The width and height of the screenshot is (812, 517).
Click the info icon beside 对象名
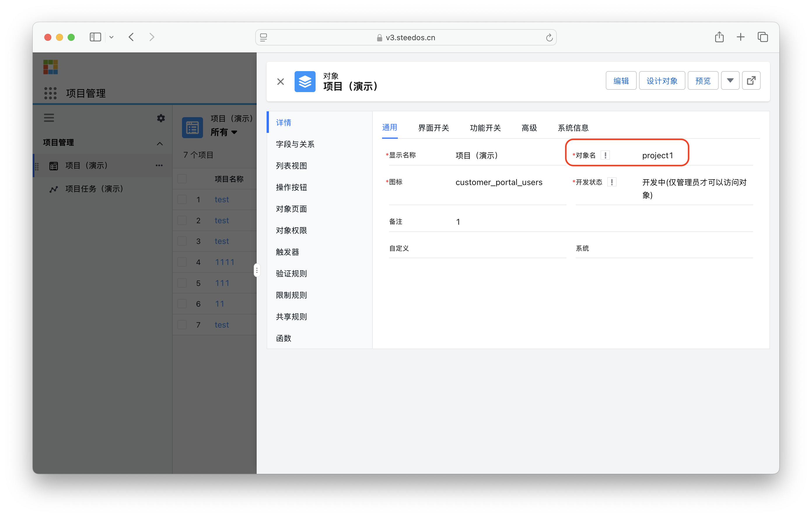pyautogui.click(x=605, y=155)
